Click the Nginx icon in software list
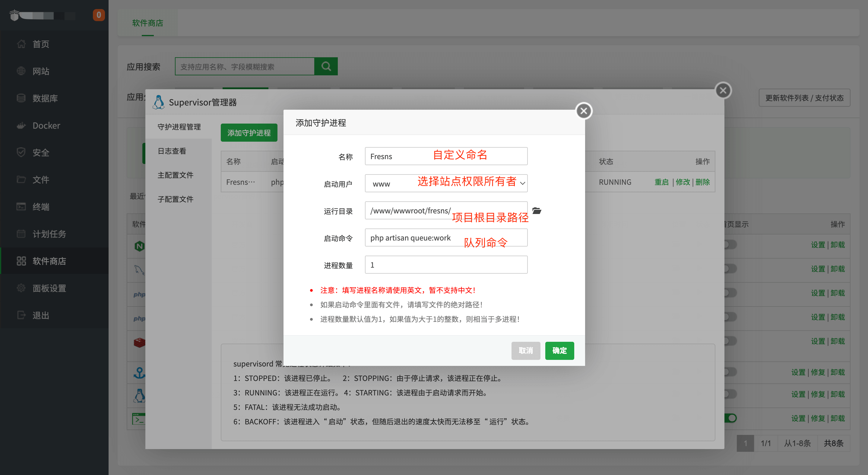Viewport: 868px width, 475px height. (x=139, y=246)
